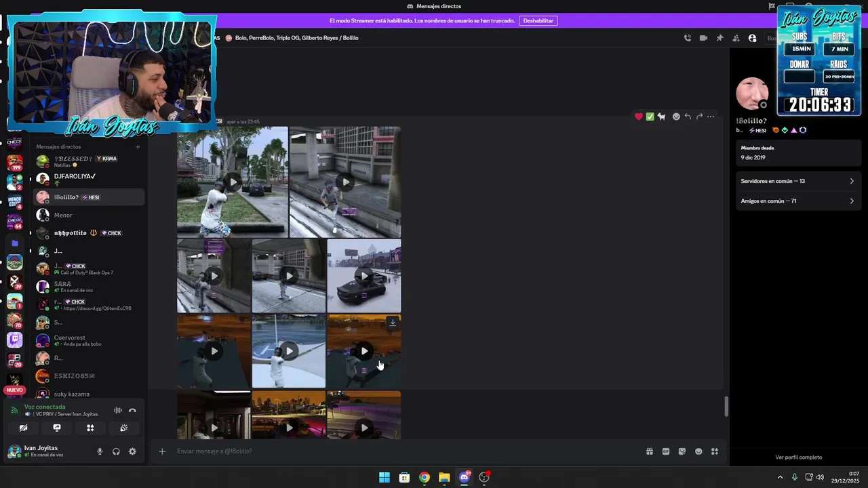The width and height of the screenshot is (868, 488).
Task: Open DM with Menor
Action: coord(89,215)
